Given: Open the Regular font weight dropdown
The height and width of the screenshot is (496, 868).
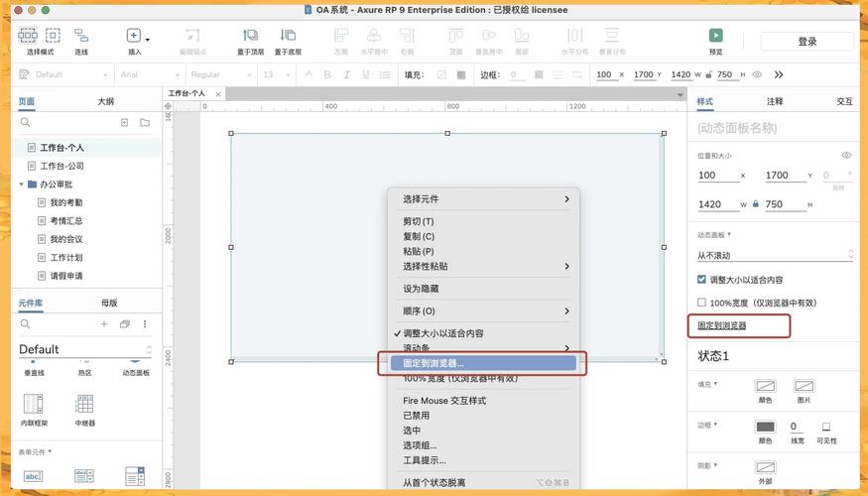Looking at the screenshot, I should pos(221,74).
